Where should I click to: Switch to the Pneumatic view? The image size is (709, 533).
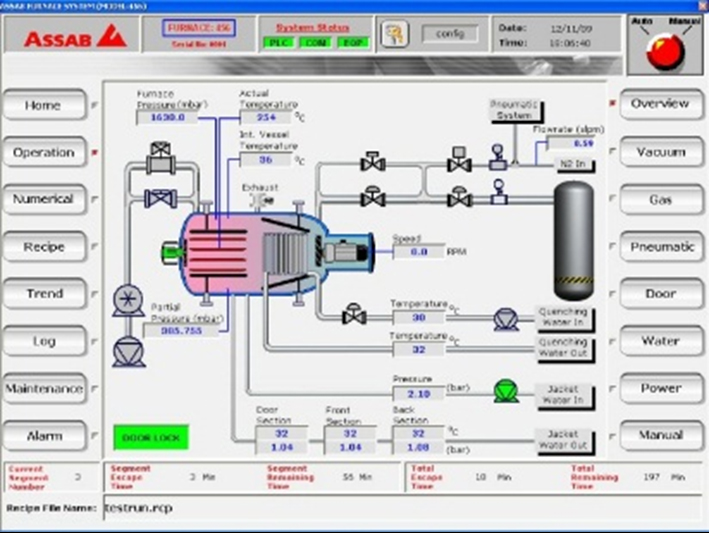tap(661, 247)
